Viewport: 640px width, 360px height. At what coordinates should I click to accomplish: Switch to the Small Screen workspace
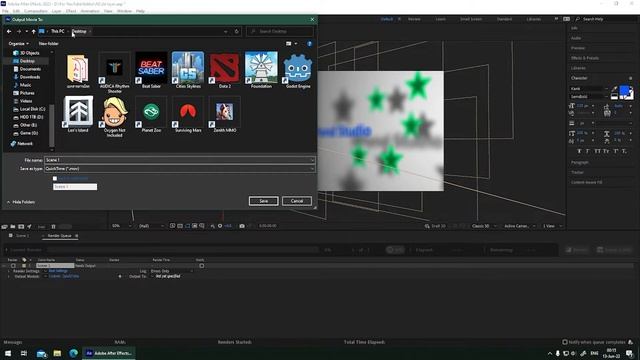click(471, 19)
